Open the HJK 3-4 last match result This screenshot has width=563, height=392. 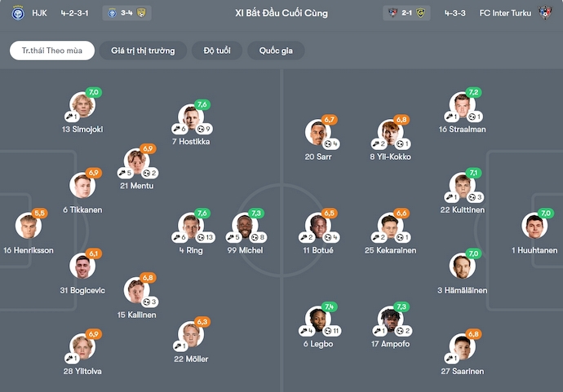tap(126, 13)
